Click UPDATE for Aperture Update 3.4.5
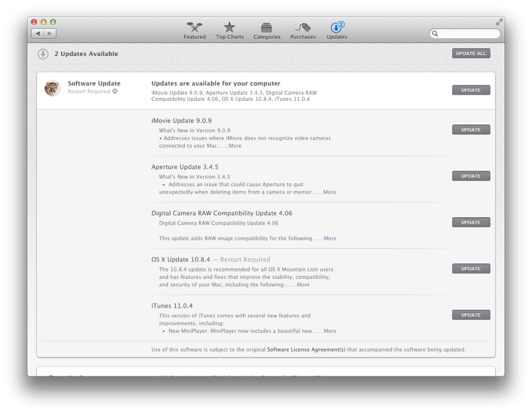 (471, 176)
